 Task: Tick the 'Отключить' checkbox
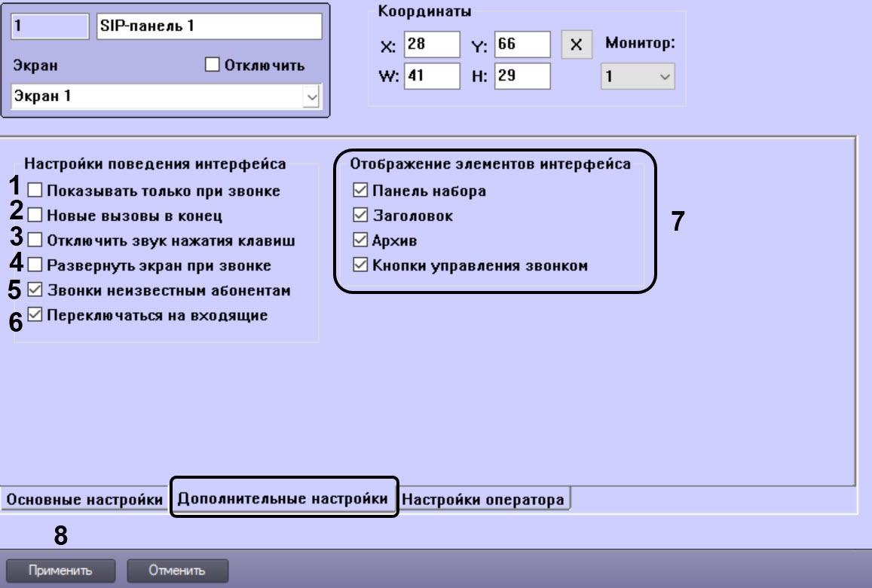(x=212, y=66)
